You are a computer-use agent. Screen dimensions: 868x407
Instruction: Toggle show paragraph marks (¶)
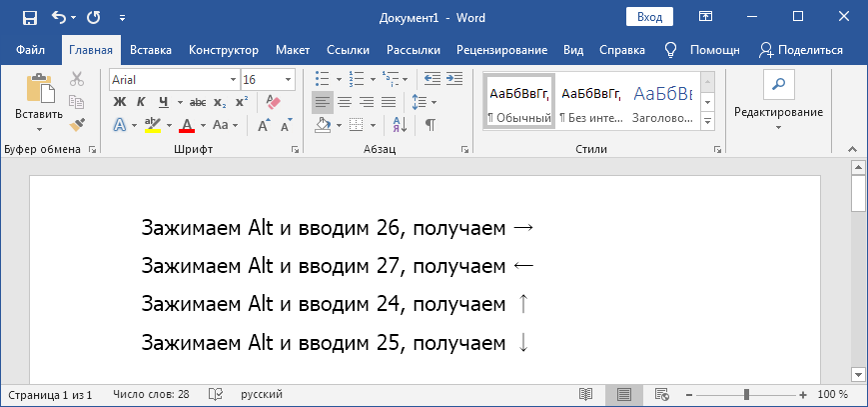click(x=431, y=125)
